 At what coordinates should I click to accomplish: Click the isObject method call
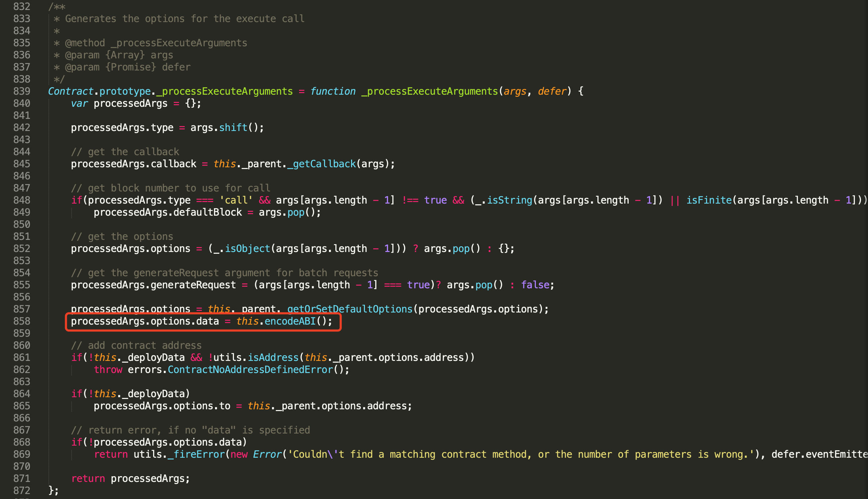247,248
